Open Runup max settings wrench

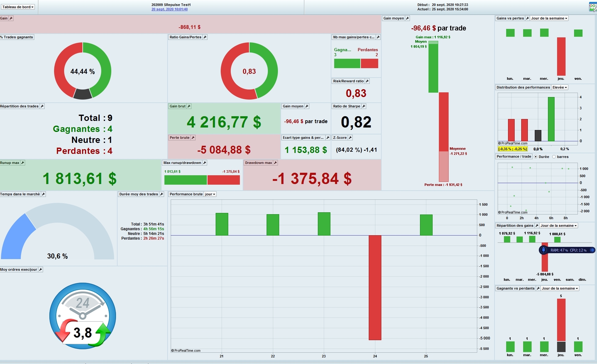(23, 163)
